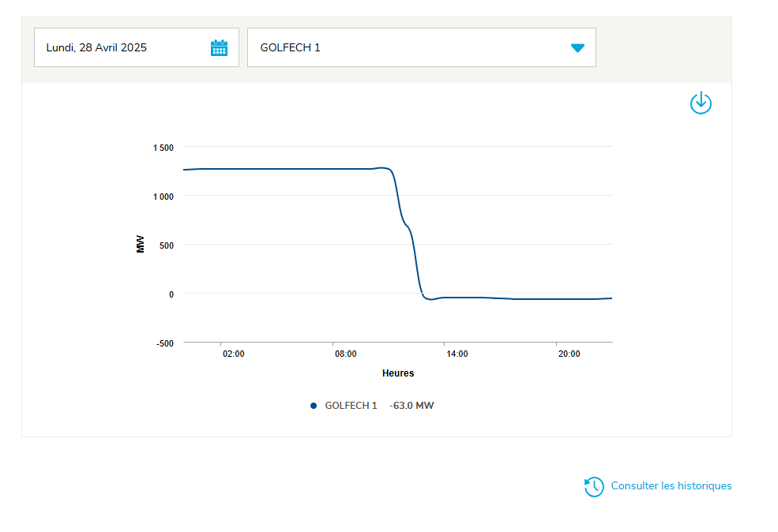Open the calendar date picker icon
The image size is (778, 532).
tap(219, 47)
